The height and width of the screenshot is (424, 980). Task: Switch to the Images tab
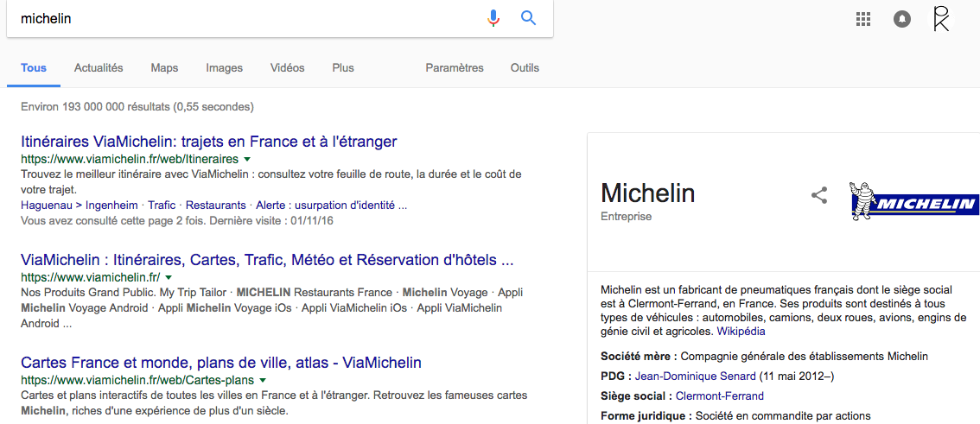click(224, 68)
